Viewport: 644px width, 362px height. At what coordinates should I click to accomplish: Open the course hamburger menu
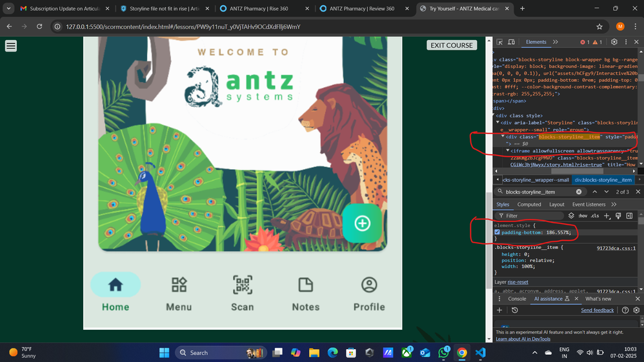(11, 46)
